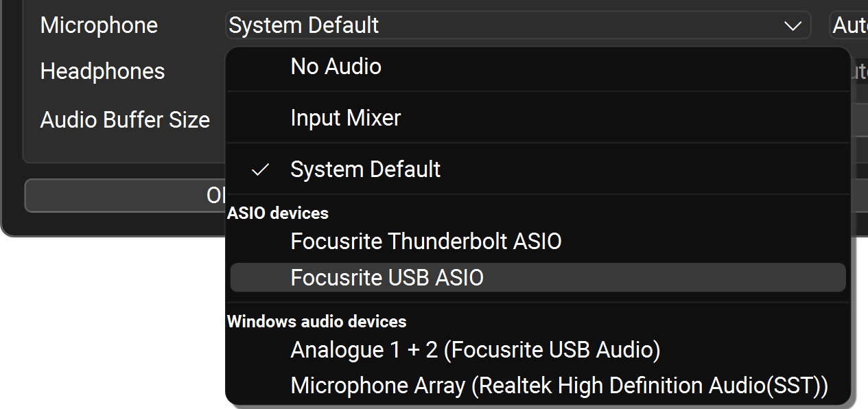Click the checkmark beside System Default
The image size is (868, 409).
pyautogui.click(x=260, y=170)
